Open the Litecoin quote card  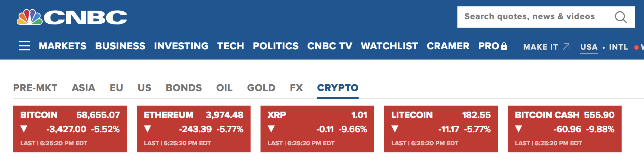(x=441, y=129)
